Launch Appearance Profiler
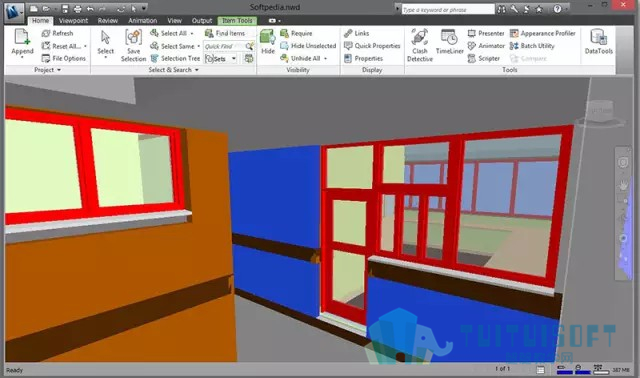Screen dimensions: 640x378 click(542, 33)
